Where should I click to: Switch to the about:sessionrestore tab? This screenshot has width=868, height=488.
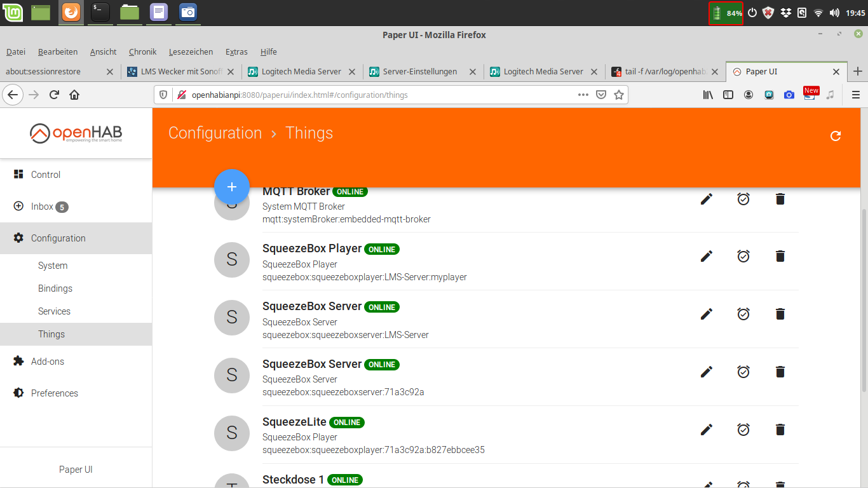click(x=60, y=71)
